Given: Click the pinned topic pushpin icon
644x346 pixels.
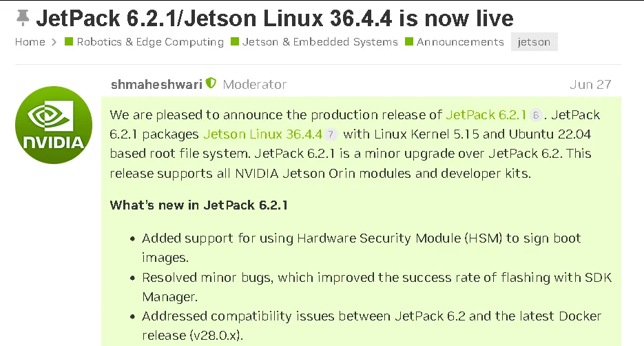Looking at the screenshot, I should 23,18.
